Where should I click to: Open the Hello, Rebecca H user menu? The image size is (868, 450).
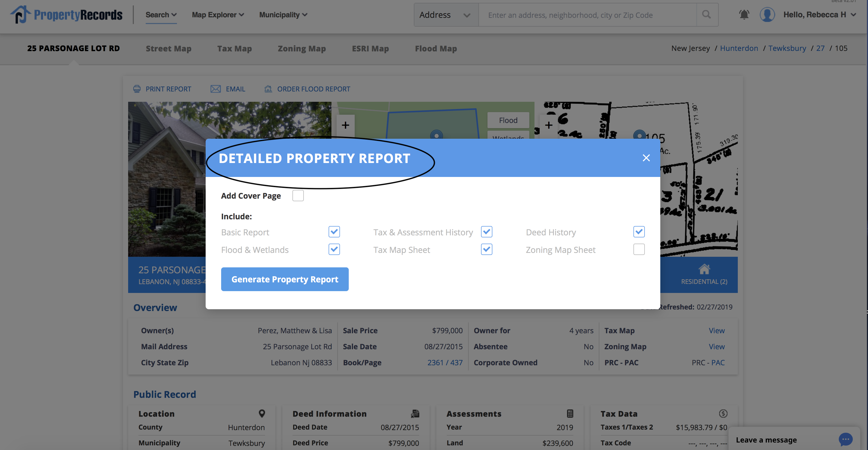[x=819, y=14]
